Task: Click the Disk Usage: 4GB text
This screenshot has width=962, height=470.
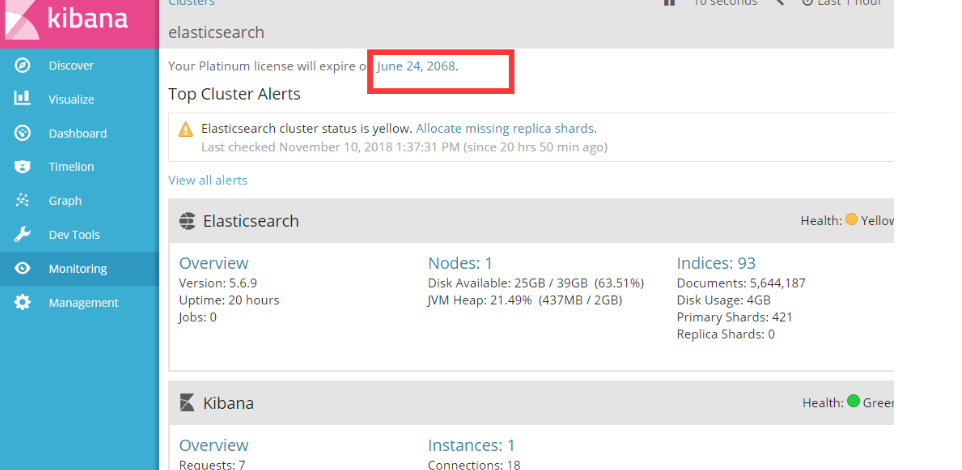Action: point(723,301)
